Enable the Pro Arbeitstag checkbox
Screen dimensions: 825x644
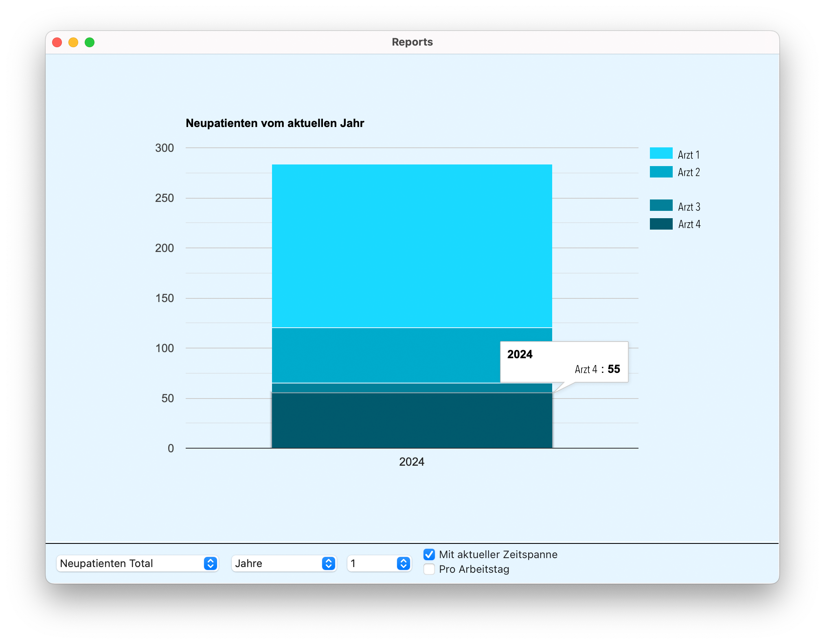(429, 569)
